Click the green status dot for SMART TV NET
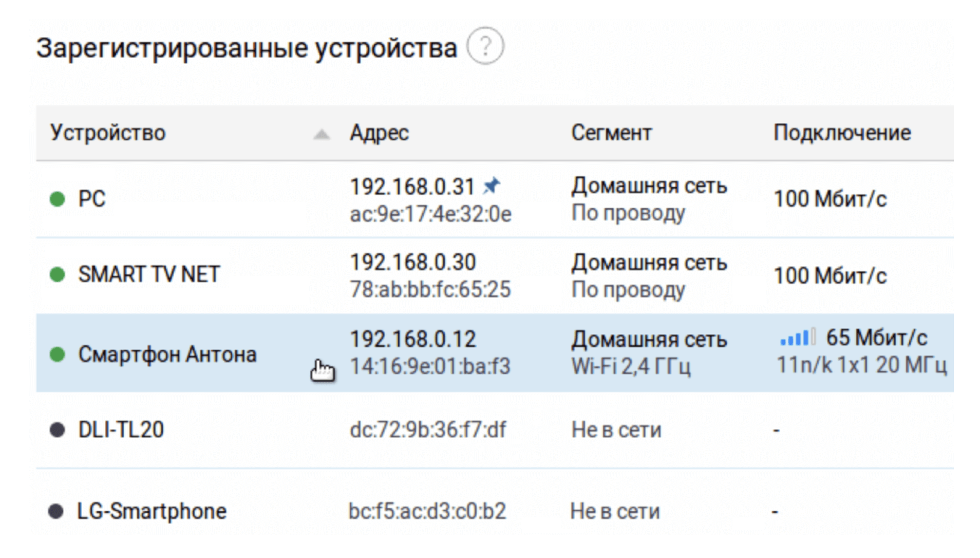The image size is (980, 558). [x=58, y=274]
